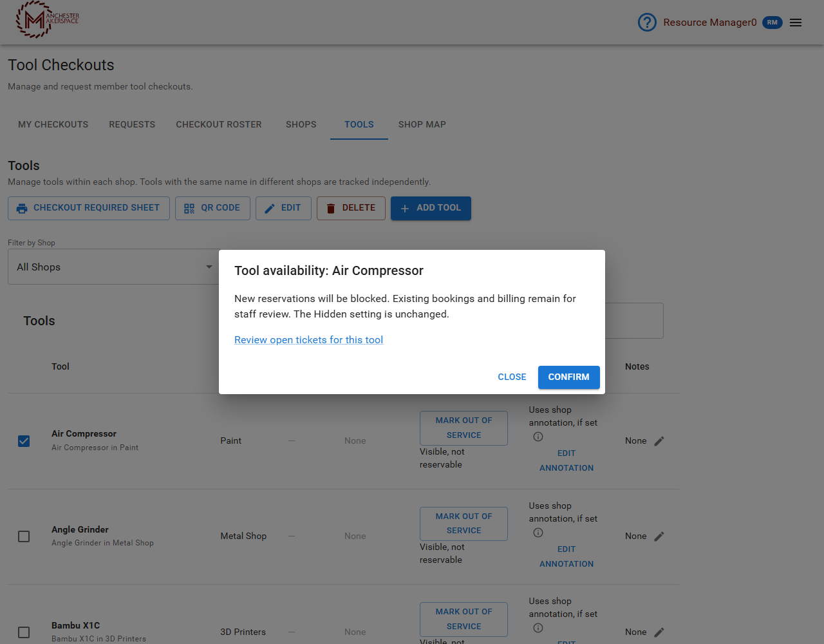Image resolution: width=824 pixels, height=644 pixels.
Task: Click the Delete tool button
Action: coord(351,208)
